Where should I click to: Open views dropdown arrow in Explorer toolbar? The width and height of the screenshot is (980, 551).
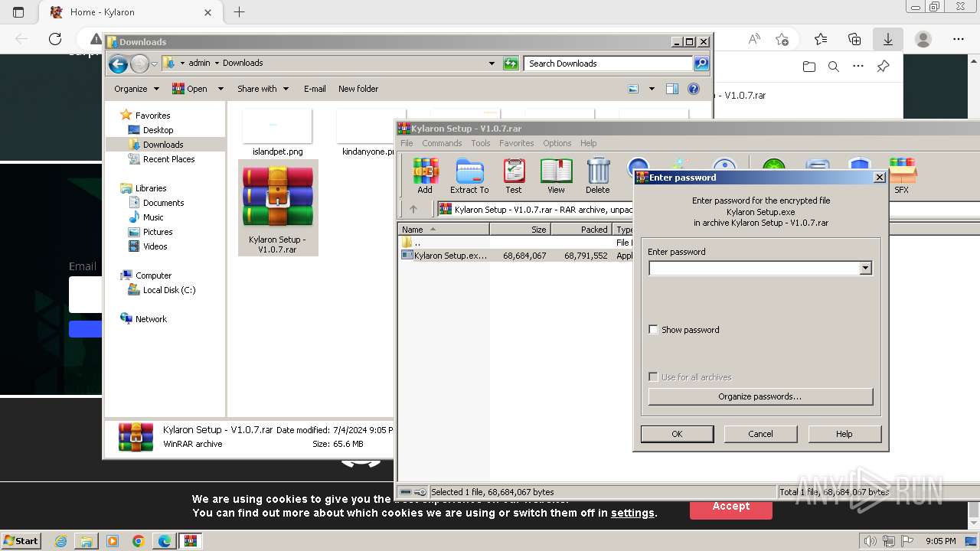pyautogui.click(x=652, y=89)
